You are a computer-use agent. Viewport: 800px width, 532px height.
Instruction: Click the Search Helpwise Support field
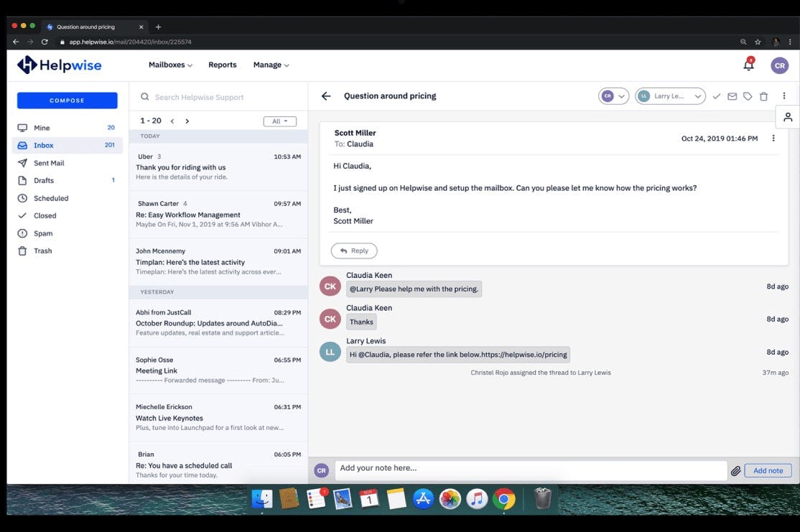218,97
